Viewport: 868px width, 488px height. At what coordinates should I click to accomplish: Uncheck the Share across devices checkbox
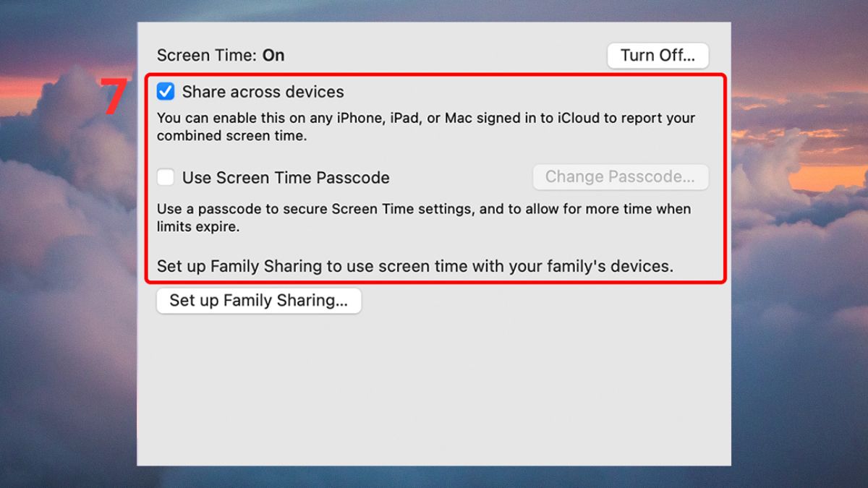point(166,92)
